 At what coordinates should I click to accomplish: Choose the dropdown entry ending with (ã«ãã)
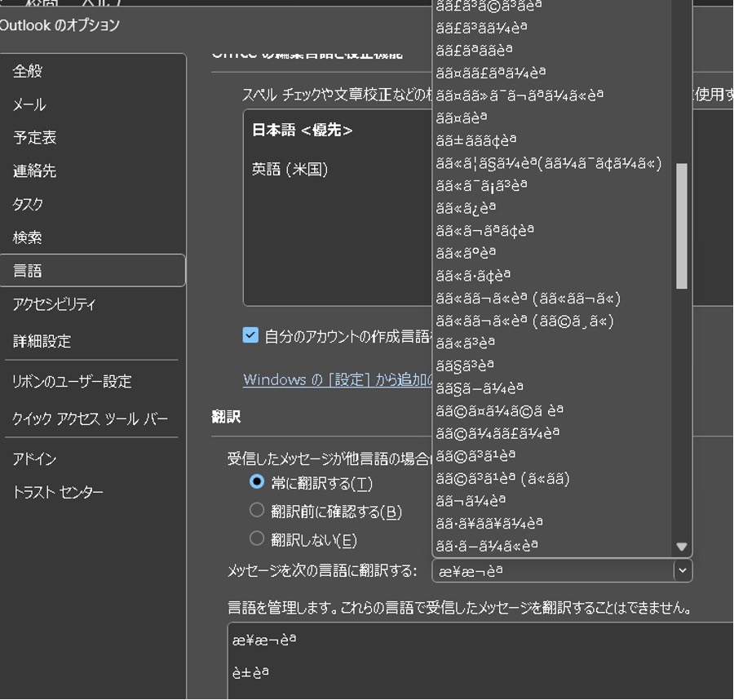tap(502, 479)
